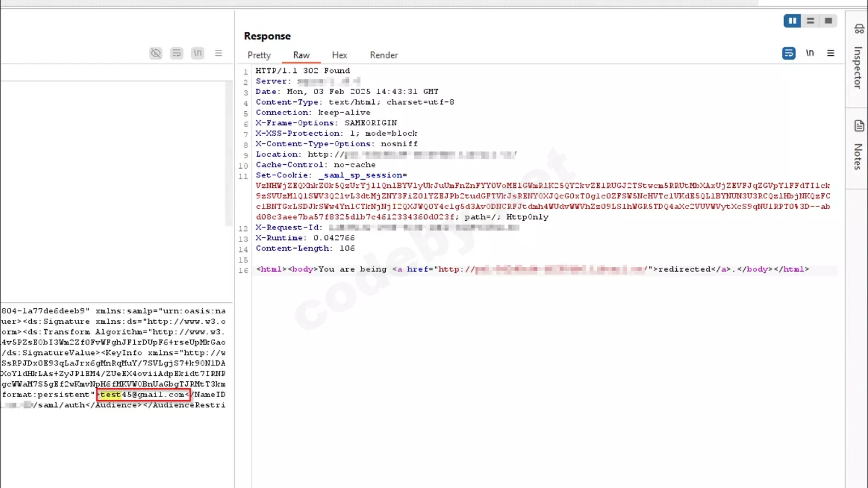Toggle non-printable characters in request pane

[197, 53]
